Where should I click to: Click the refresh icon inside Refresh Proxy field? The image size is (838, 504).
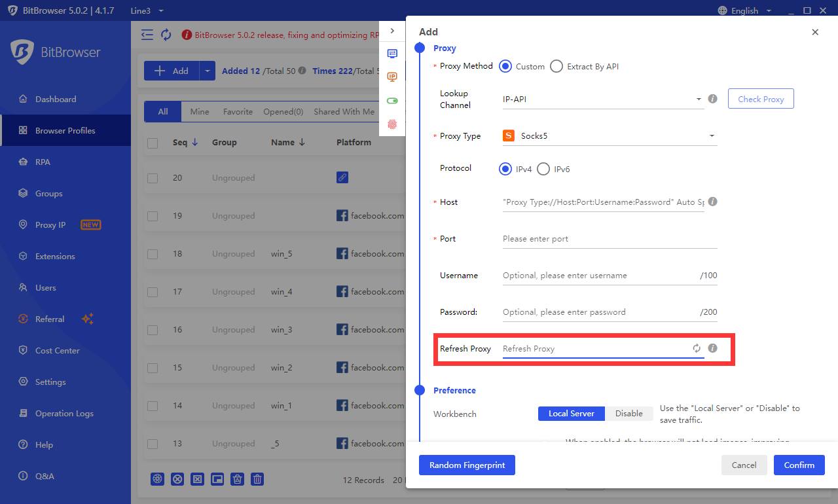point(697,348)
